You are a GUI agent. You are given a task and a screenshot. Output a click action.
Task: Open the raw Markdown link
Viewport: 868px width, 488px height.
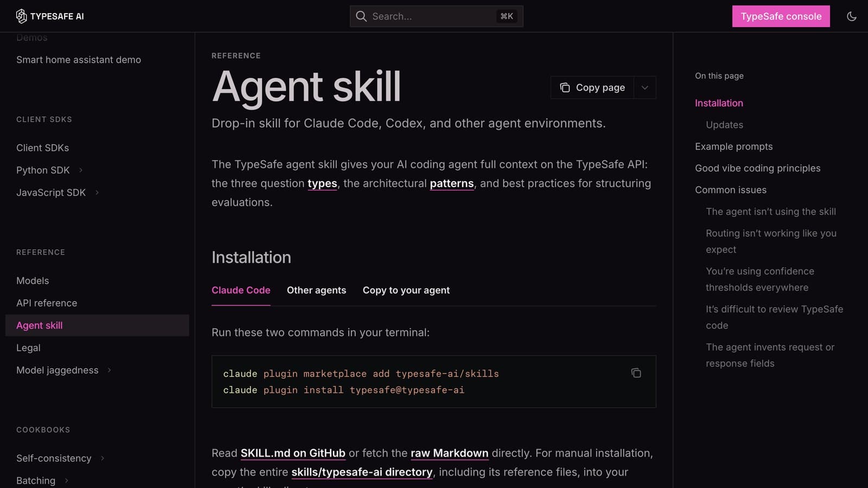449,453
